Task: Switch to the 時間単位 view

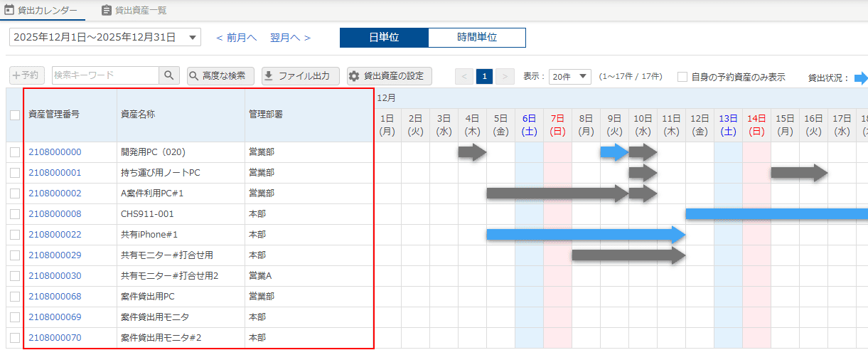Action: click(476, 38)
